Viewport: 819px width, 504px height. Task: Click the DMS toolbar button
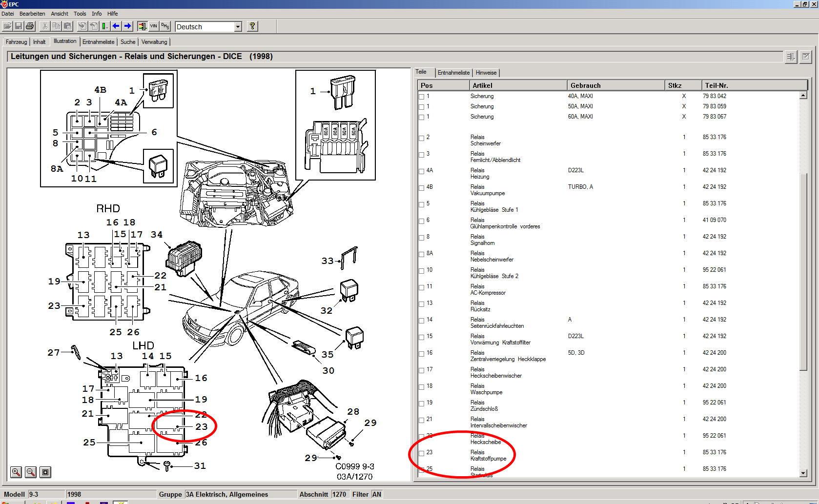(165, 26)
